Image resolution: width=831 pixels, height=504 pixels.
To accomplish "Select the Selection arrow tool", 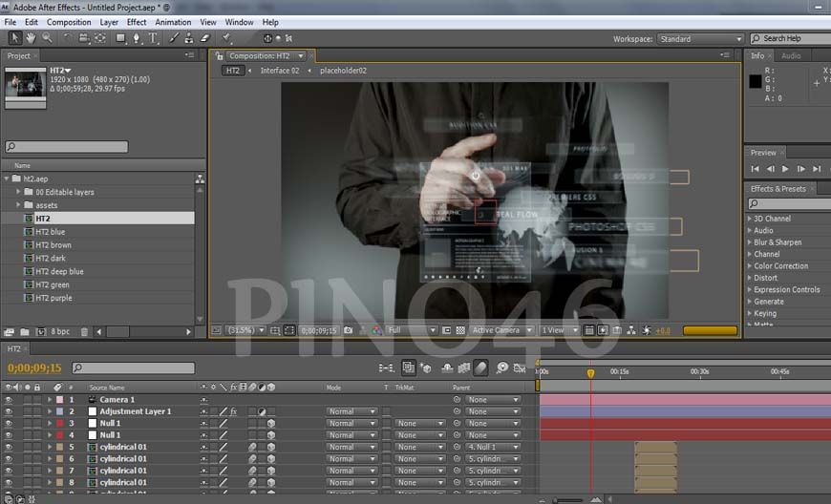I will 15,38.
